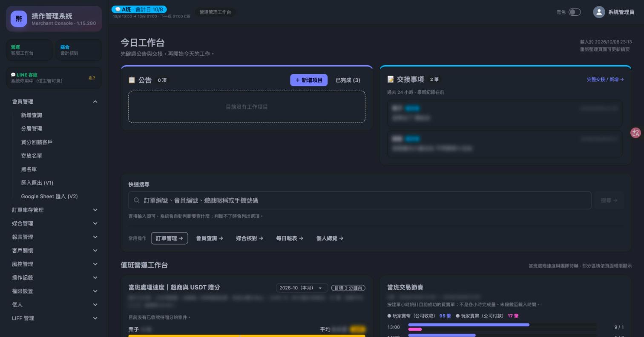Click the 幣 logo icon in sidebar header

[x=19, y=19]
